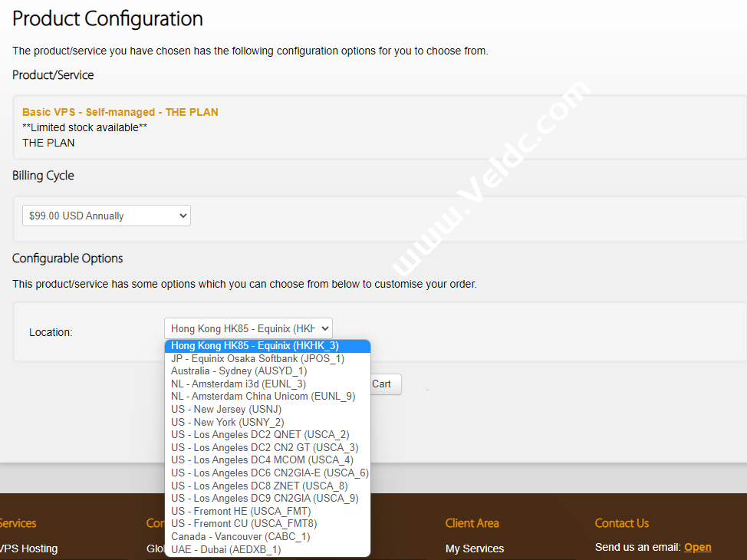
Task: Collapse the Location dropdown selector
Action: click(248, 328)
